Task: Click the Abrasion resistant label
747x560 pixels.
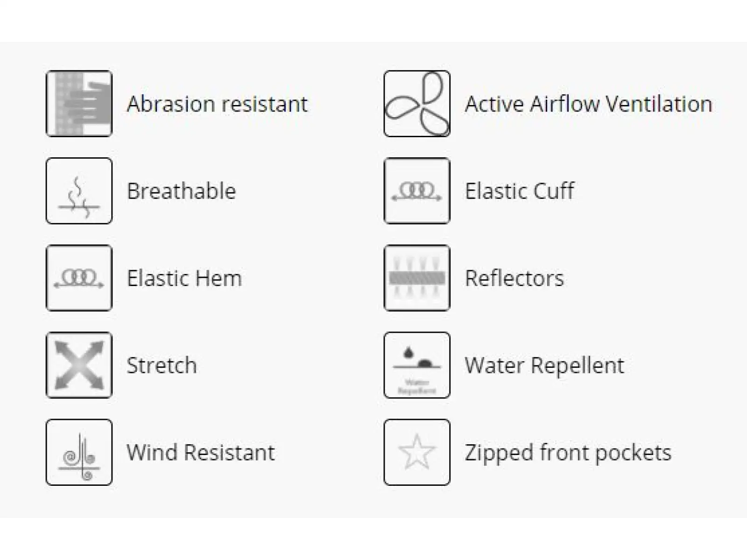Action: pos(217,104)
